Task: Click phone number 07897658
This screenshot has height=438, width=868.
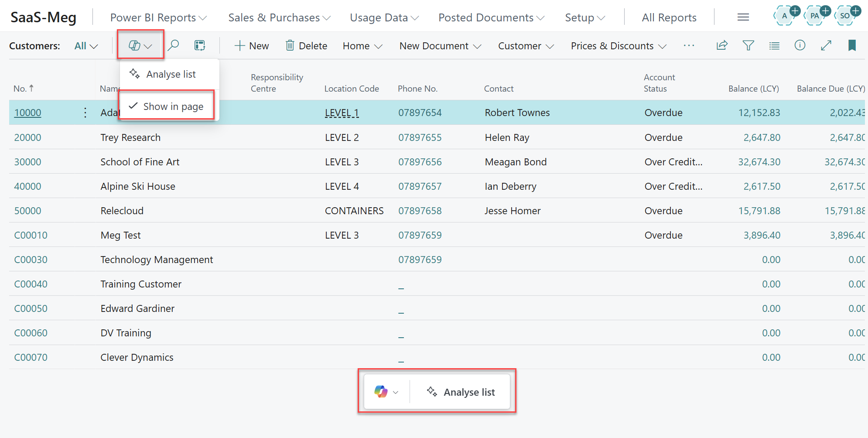Action: [420, 211]
